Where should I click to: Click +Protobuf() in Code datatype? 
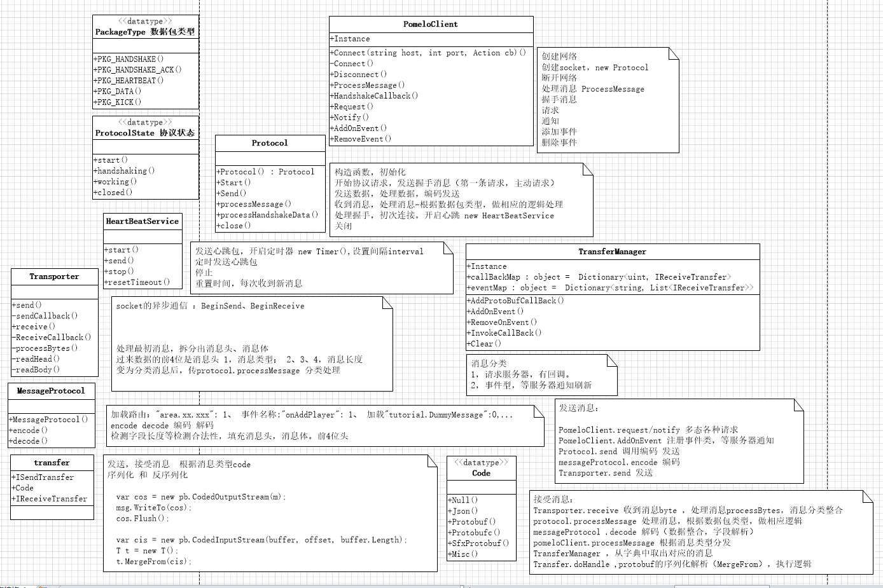click(473, 522)
